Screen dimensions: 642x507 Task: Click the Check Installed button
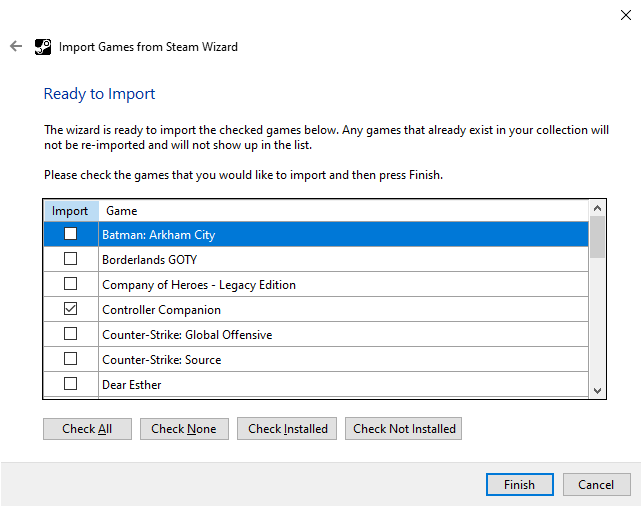(287, 429)
